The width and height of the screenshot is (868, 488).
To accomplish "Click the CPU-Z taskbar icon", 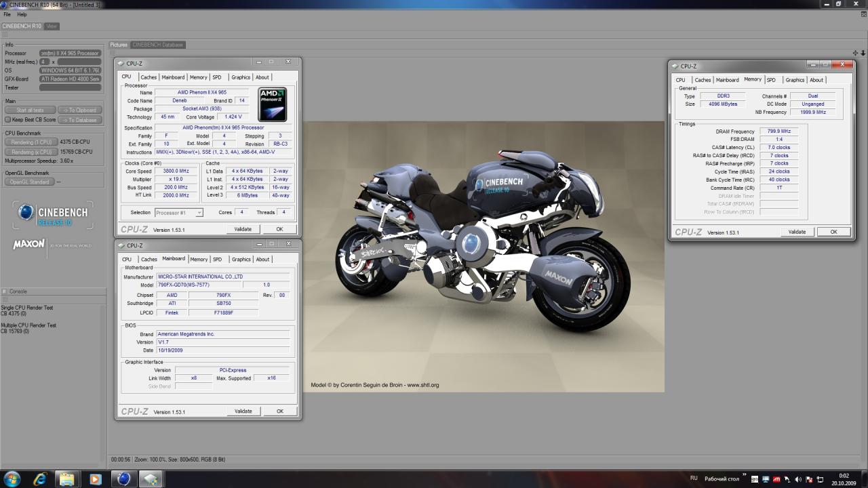I will click(151, 479).
